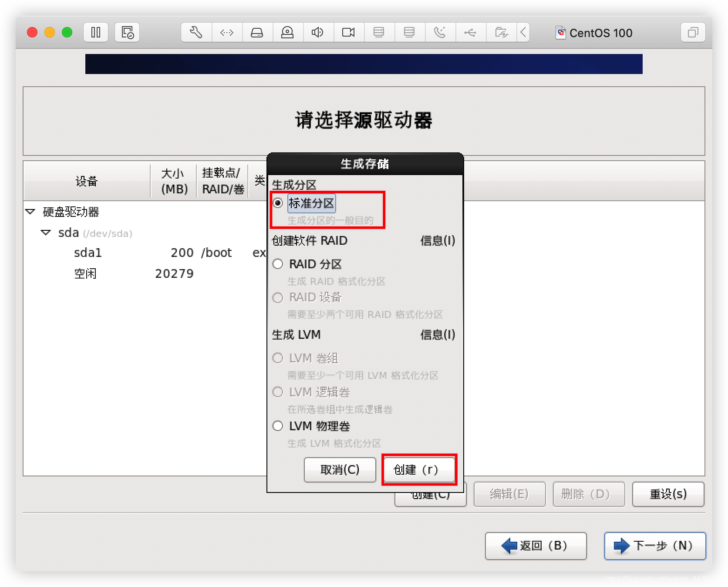Click the 重设(s) button

668,494
